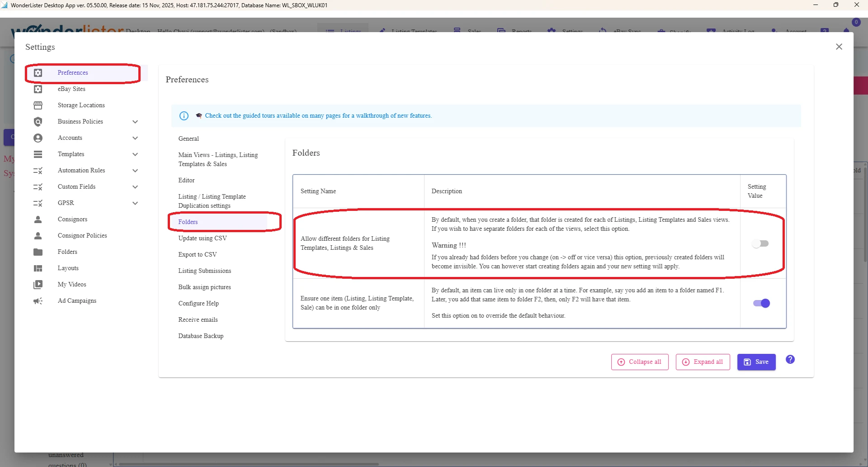Enable different folders for each view toggle
868x467 pixels.
point(760,244)
